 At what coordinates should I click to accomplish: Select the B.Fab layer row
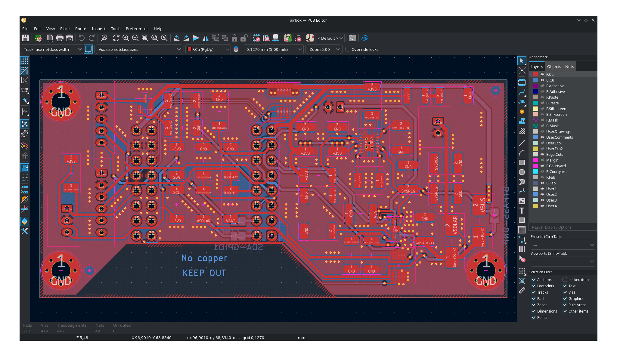(x=563, y=183)
